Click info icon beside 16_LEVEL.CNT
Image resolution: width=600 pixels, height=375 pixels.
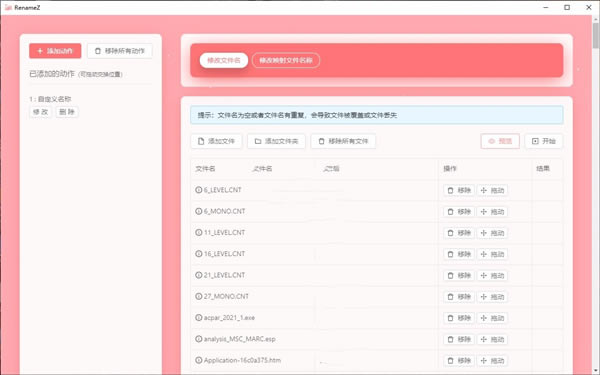[x=199, y=254]
